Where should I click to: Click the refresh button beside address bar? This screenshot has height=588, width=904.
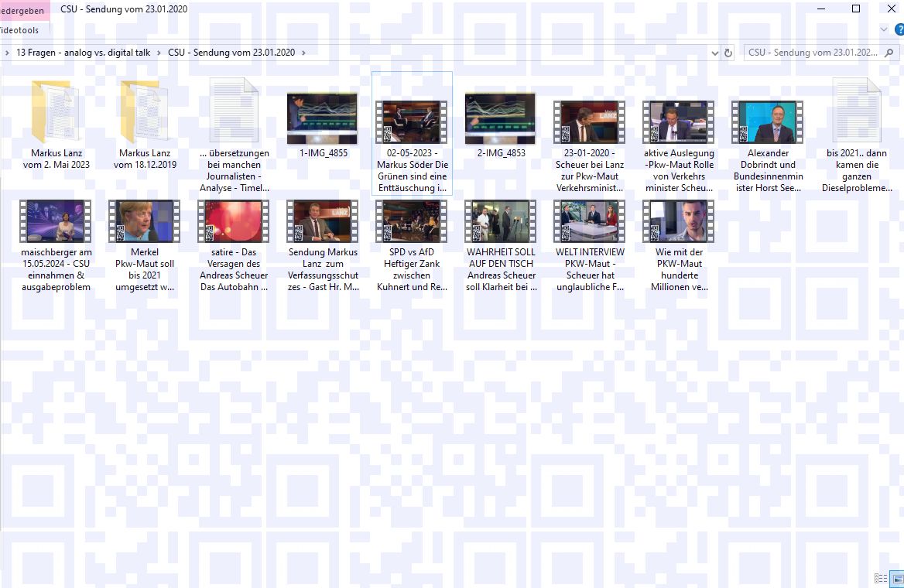(728, 53)
